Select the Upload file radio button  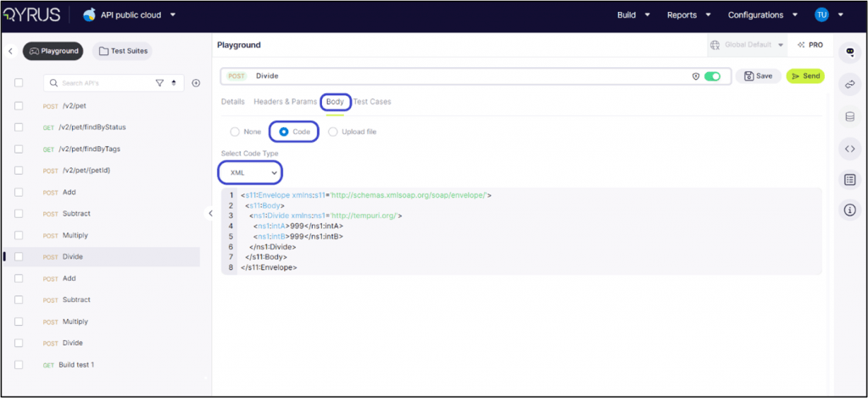(x=333, y=132)
